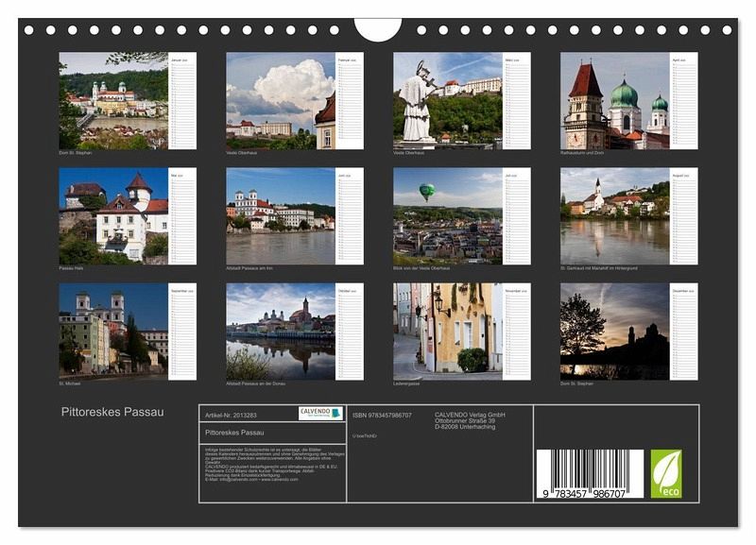Viewport: 756px width, 545px height.
Task: Click the green eco leaf icon
Action: pyautogui.click(x=665, y=473)
